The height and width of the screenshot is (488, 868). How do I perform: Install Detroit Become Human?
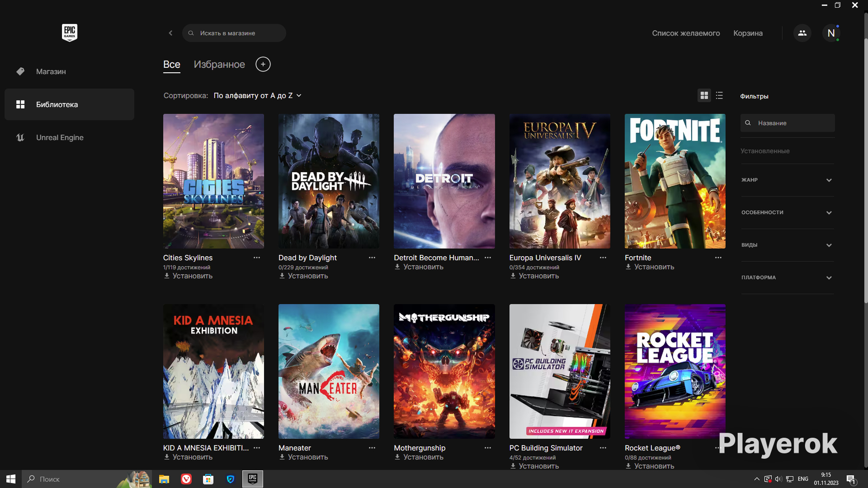tap(419, 267)
